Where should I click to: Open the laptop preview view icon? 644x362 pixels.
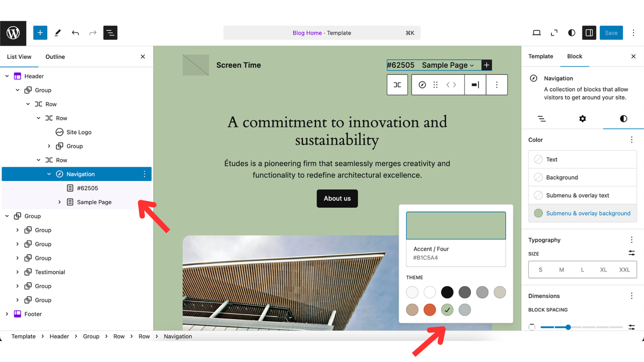point(537,33)
